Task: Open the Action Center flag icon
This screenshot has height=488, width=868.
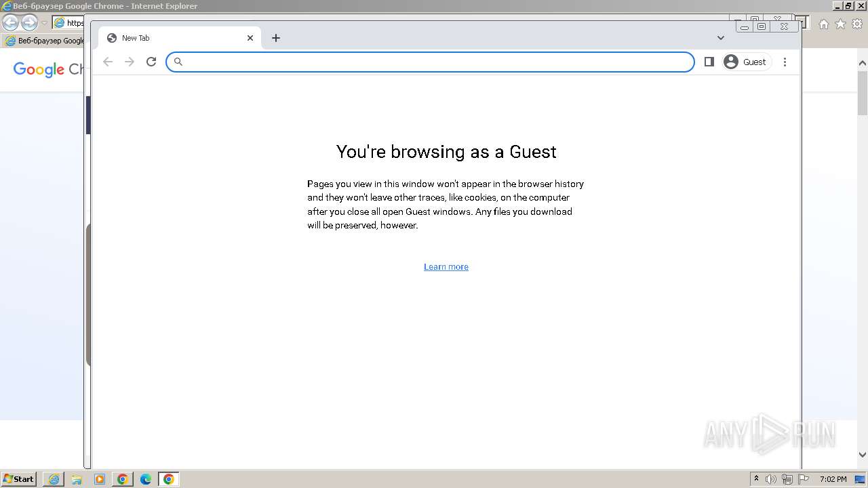Action: click(804, 479)
